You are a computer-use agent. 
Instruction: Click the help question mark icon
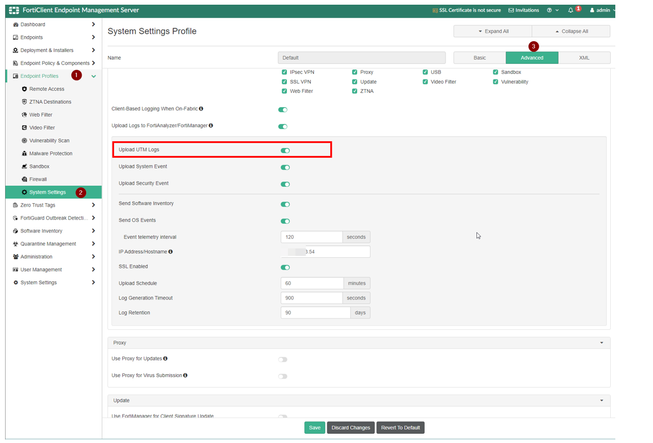coord(549,10)
